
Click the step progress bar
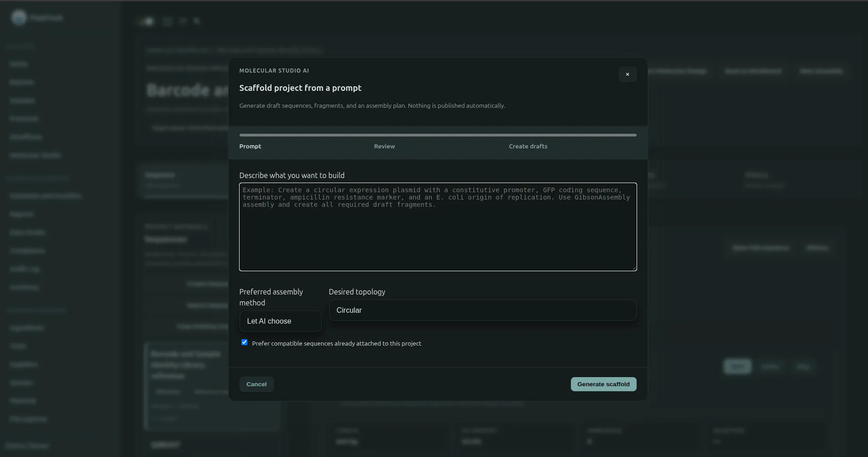[438, 135]
